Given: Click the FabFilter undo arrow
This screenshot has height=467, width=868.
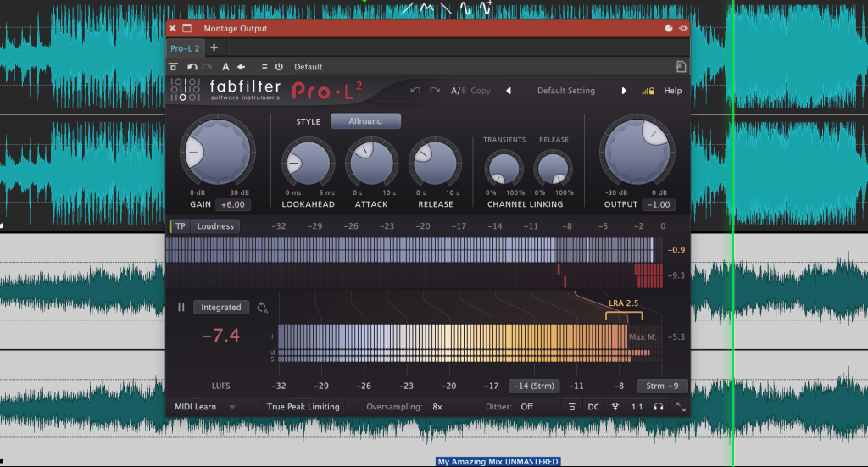Looking at the screenshot, I should coord(415,91).
